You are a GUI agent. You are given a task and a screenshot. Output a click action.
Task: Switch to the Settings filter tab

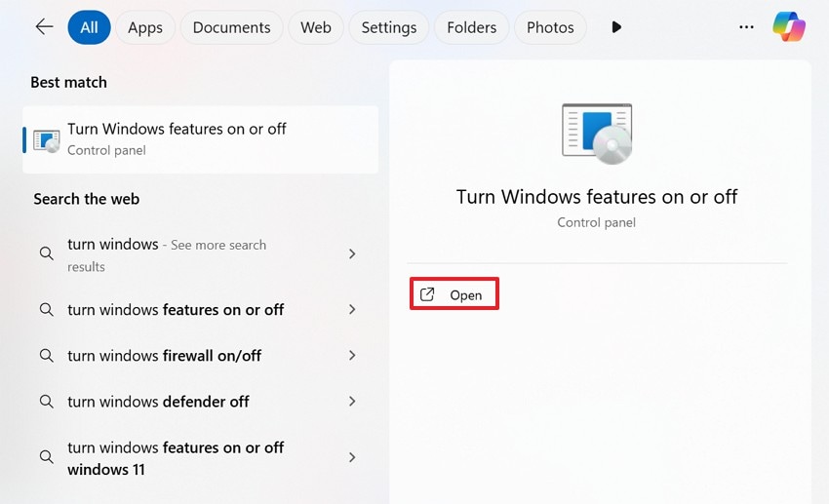[x=388, y=27]
